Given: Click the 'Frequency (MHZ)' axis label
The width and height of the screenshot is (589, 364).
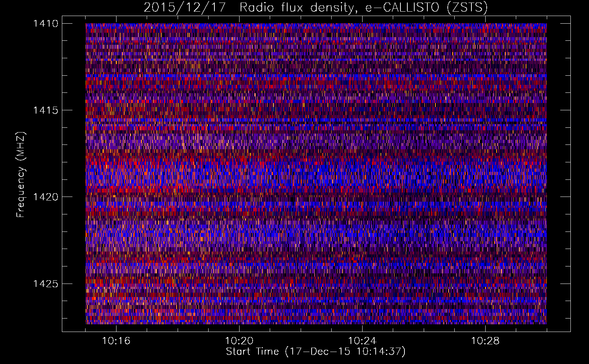Looking at the screenshot, I should pyautogui.click(x=21, y=175).
